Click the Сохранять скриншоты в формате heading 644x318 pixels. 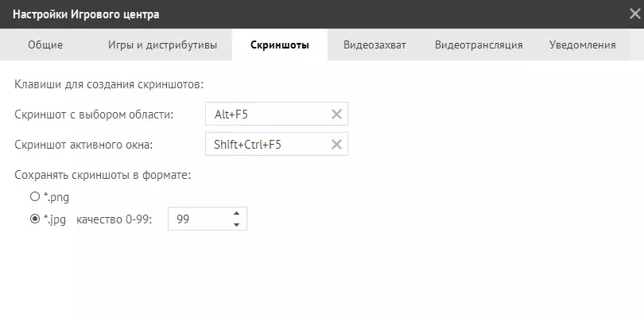[x=103, y=174]
